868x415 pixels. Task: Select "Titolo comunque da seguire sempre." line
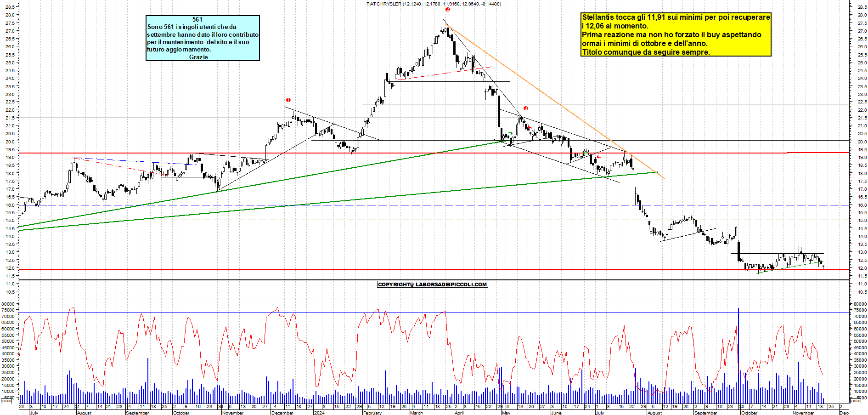click(646, 52)
